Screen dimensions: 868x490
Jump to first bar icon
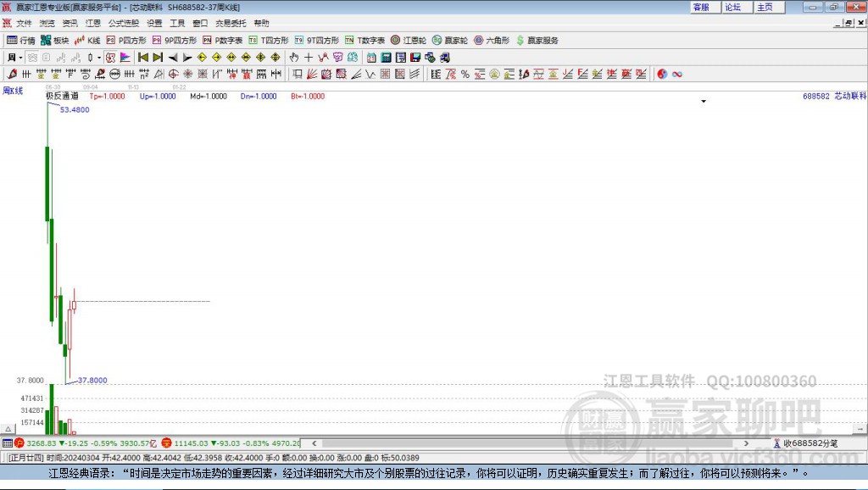pos(143,58)
